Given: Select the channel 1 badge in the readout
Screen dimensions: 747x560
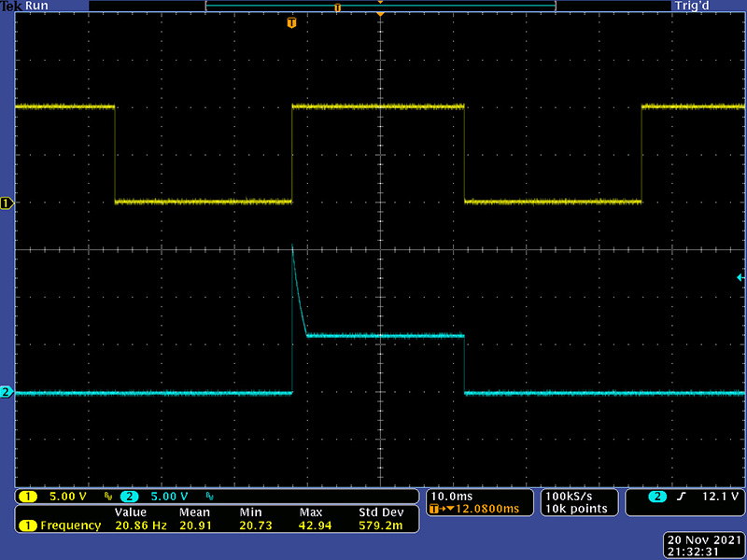Looking at the screenshot, I should (x=28, y=496).
